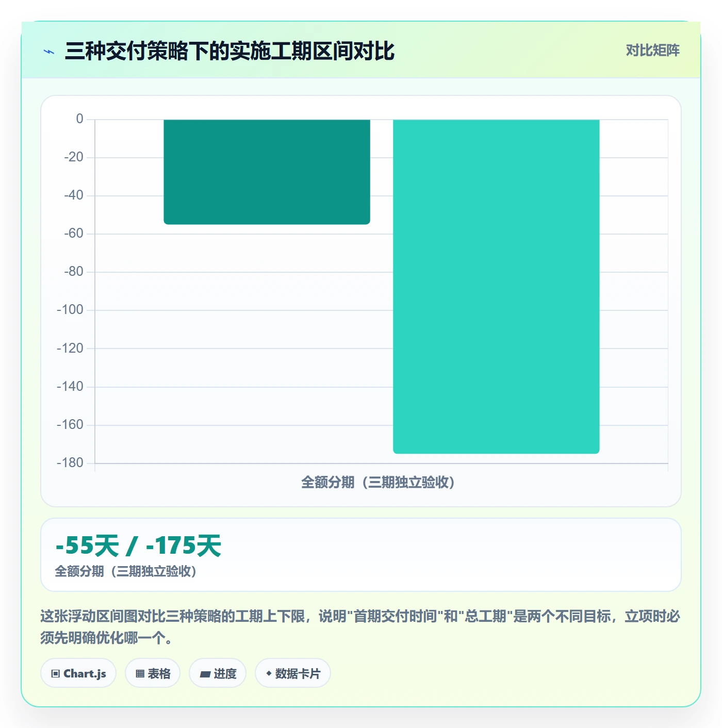
Task: Click the x-axis label 全额分期（三期独立验收）
Action: pos(378,482)
